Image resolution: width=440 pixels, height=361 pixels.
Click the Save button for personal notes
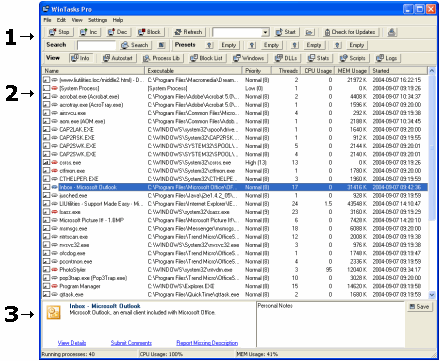[x=419, y=307]
